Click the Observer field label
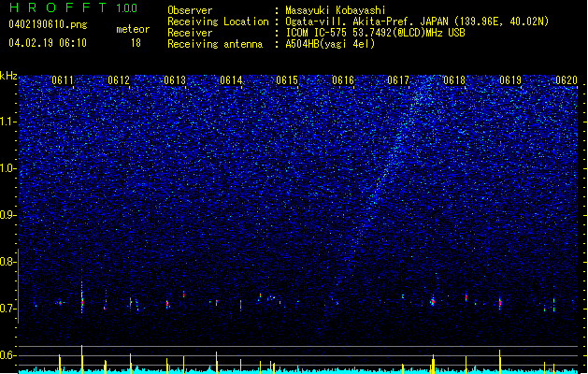 tap(190, 10)
